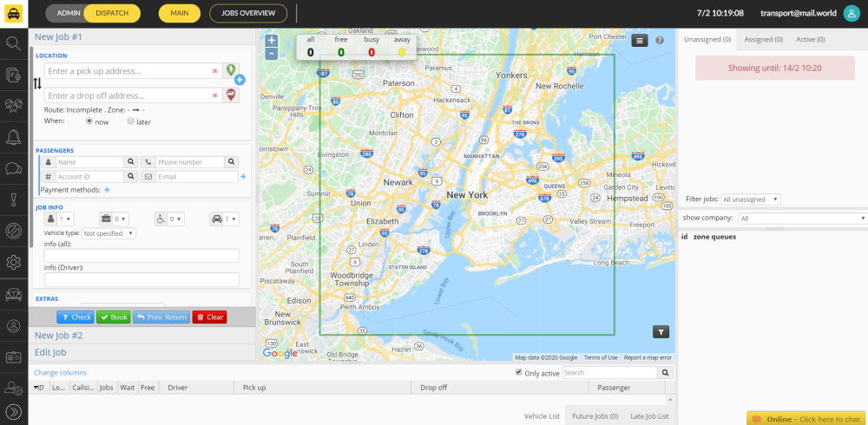Image resolution: width=868 pixels, height=425 pixels.
Task: Open the map filter funnel icon
Action: point(661,331)
